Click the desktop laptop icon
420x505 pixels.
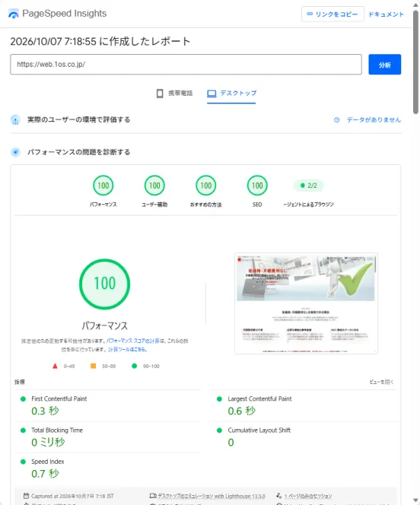click(212, 94)
